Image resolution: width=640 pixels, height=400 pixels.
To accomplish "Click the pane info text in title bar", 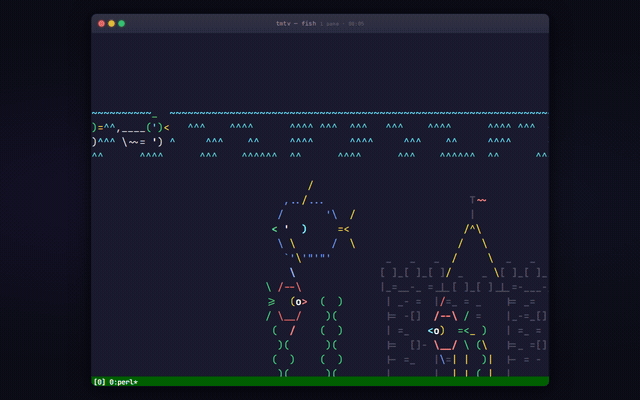I will click(x=343, y=23).
